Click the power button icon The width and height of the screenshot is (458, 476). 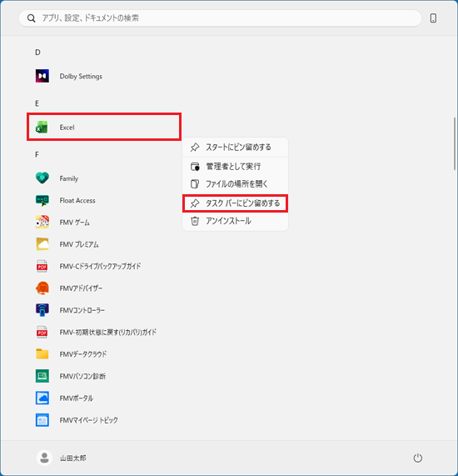418,458
